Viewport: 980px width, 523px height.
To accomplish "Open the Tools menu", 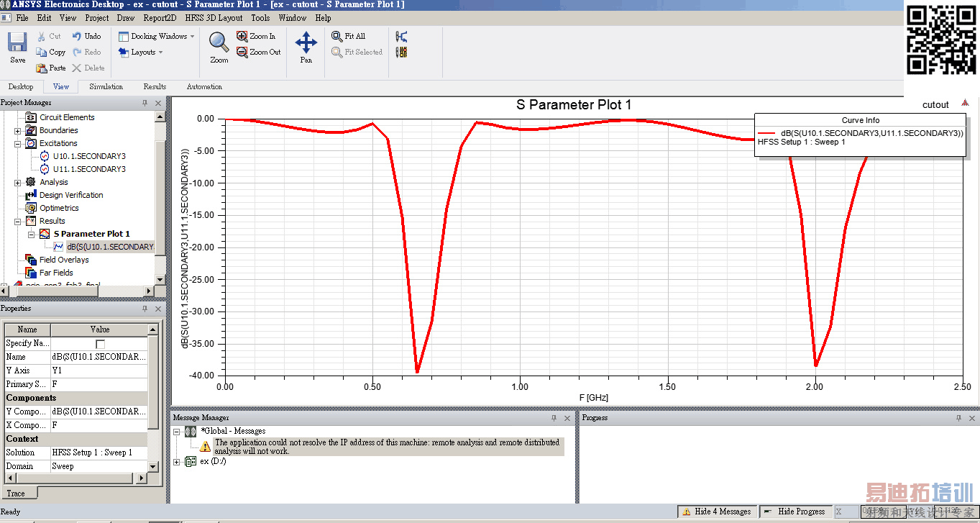I will [261, 17].
